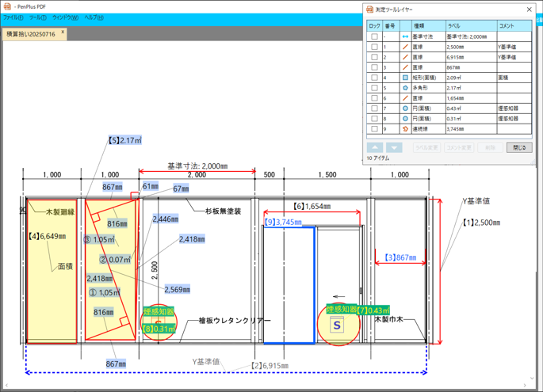Select the 6,915㎜ label cell
The width and height of the screenshot is (543, 392).
point(472,57)
